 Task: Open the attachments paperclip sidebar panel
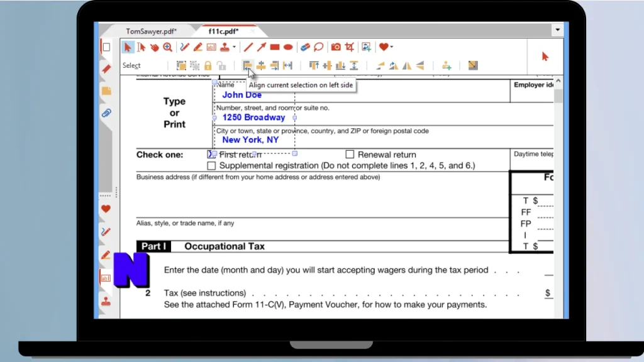(106, 113)
